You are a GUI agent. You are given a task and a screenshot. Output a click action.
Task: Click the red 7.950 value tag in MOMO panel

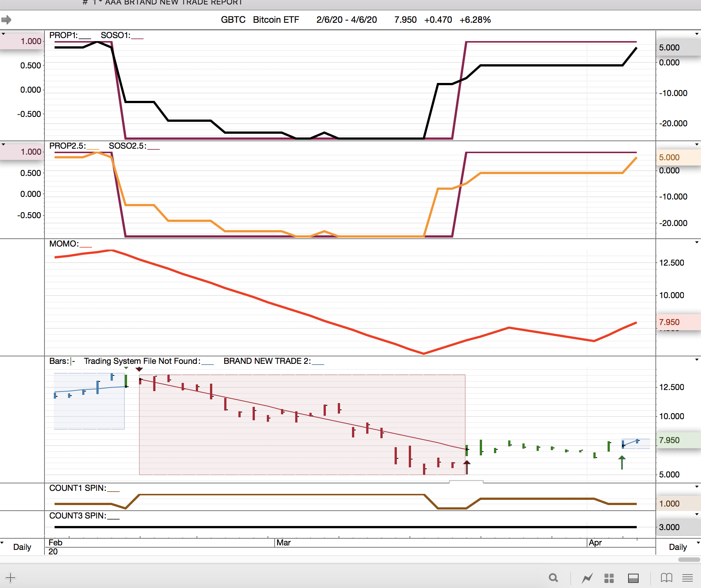click(x=678, y=322)
